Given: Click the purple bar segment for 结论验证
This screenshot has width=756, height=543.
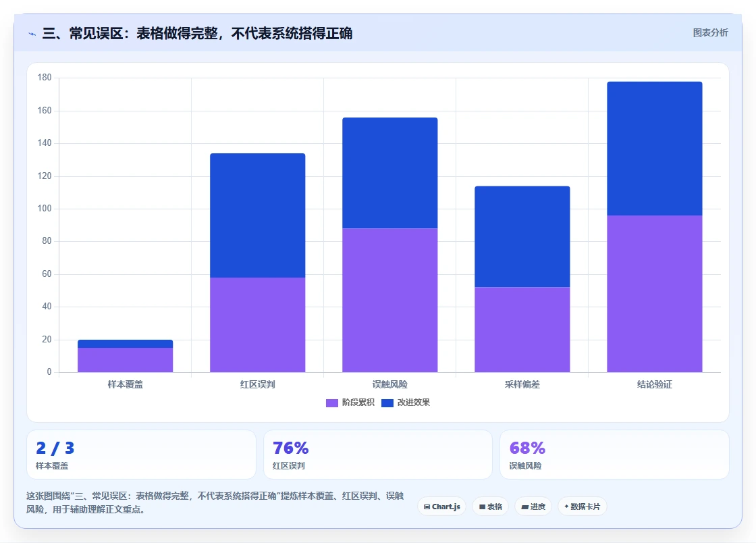Looking at the screenshot, I should 655,294.
